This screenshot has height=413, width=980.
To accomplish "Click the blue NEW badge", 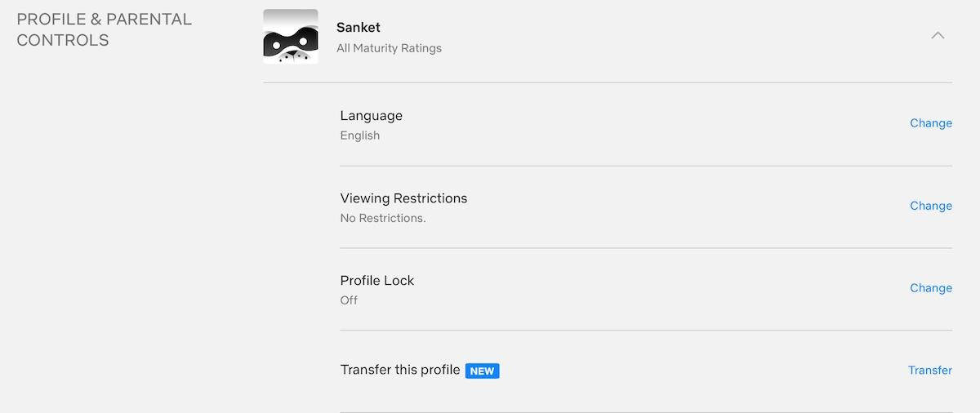I will [482, 371].
